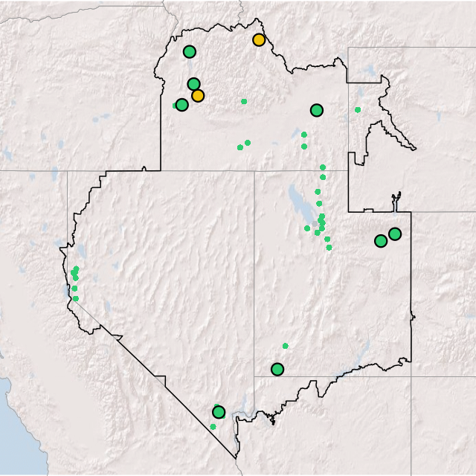Select the isolated large green marker in north-central area
The image size is (476, 476).
coord(317,110)
